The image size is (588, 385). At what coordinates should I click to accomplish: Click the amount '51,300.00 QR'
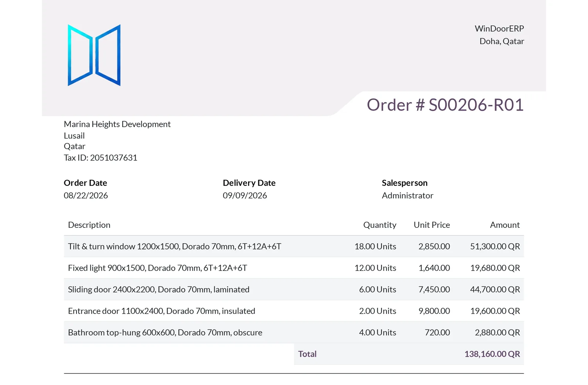click(x=495, y=247)
